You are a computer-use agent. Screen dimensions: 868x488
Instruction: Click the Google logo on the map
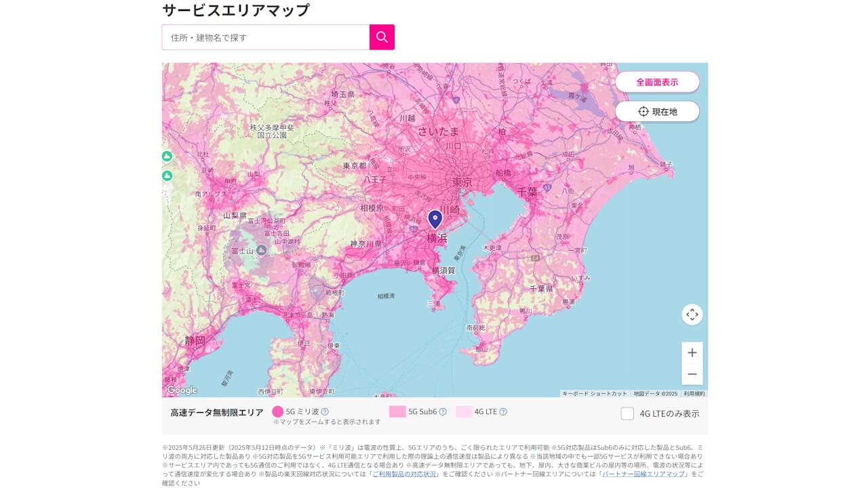(182, 390)
